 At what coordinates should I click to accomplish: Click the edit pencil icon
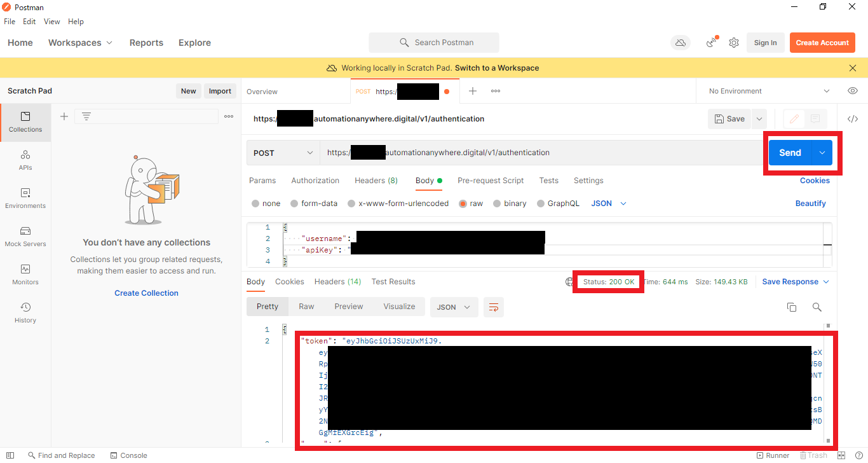click(x=794, y=119)
